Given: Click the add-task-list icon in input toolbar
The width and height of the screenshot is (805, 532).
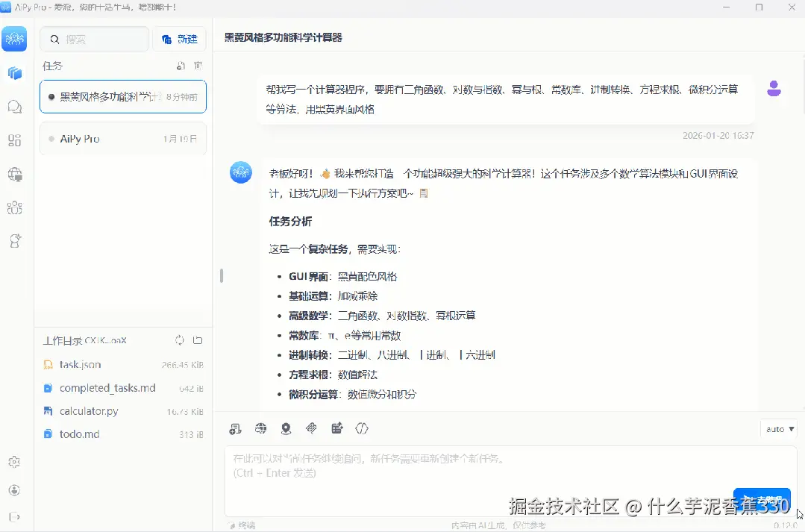Looking at the screenshot, I should [235, 429].
